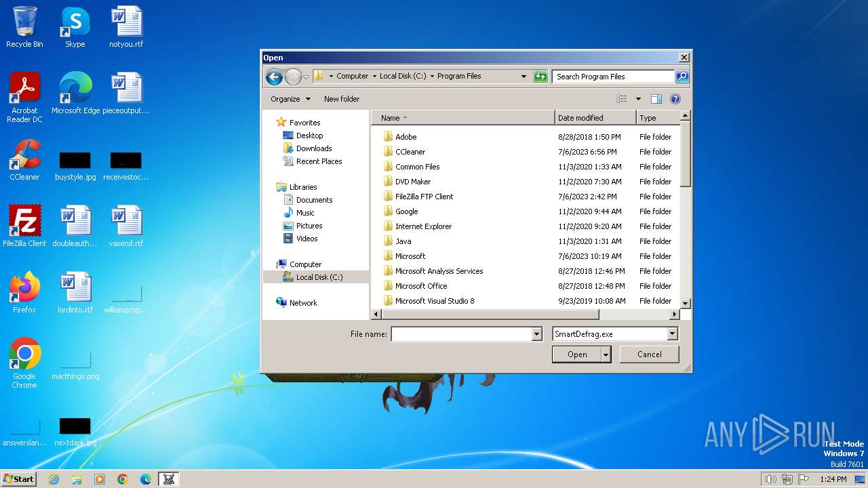This screenshot has width=868, height=488.
Task: Click the New folder button
Action: [x=342, y=99]
